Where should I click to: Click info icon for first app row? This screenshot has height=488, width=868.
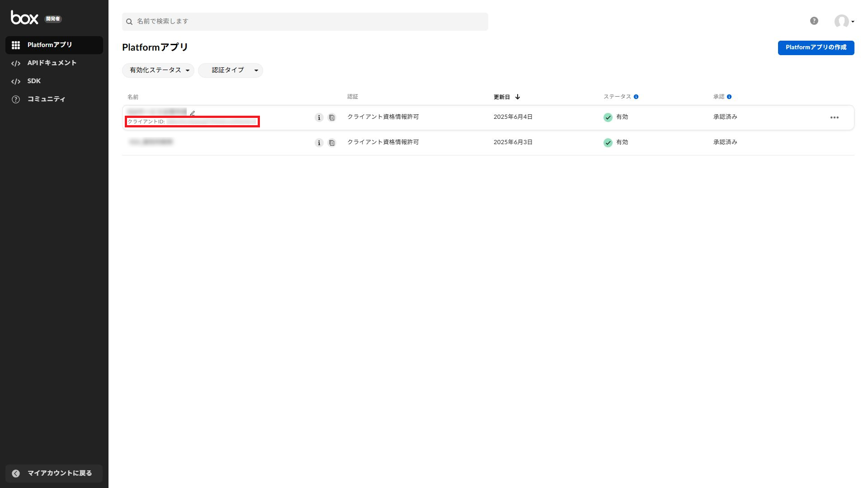coord(319,117)
